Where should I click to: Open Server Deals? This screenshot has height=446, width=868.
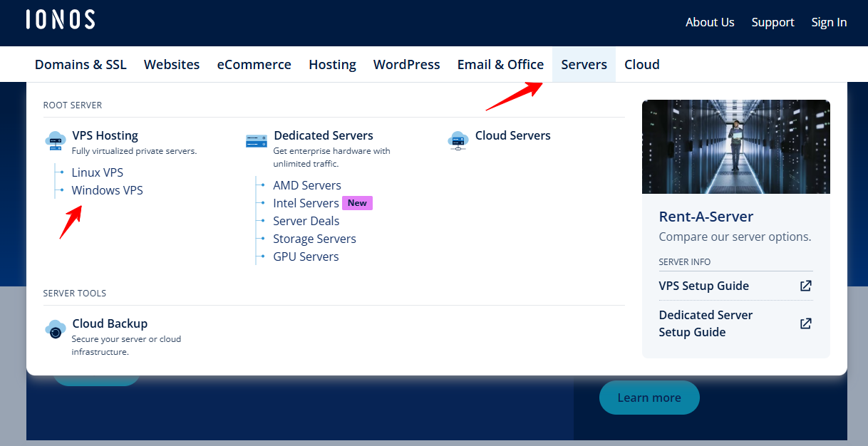pyautogui.click(x=306, y=221)
